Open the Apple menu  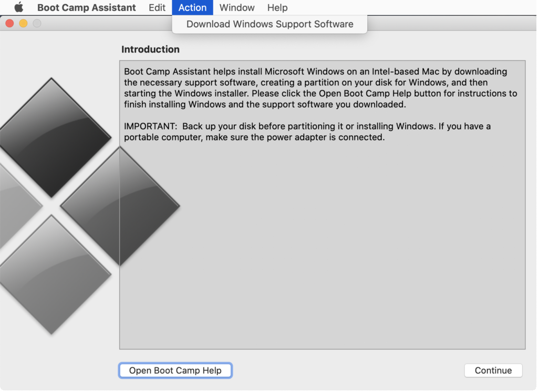point(19,7)
